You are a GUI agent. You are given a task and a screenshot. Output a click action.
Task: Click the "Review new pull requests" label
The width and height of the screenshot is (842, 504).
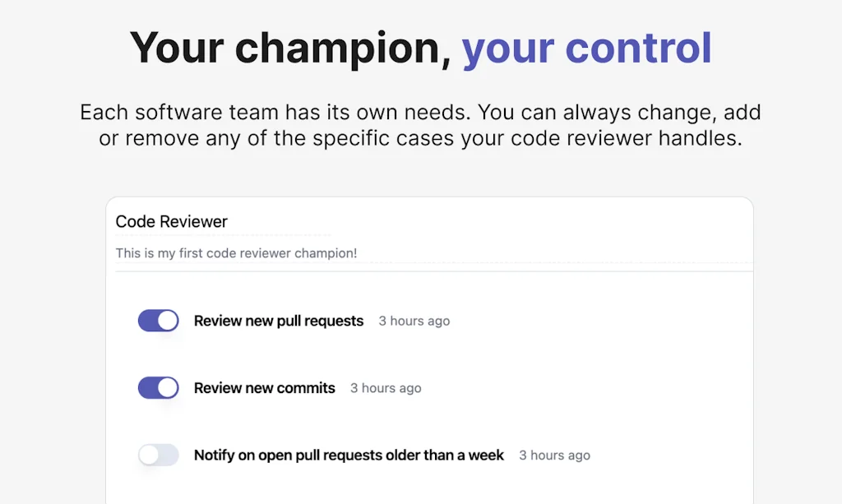pyautogui.click(x=279, y=321)
